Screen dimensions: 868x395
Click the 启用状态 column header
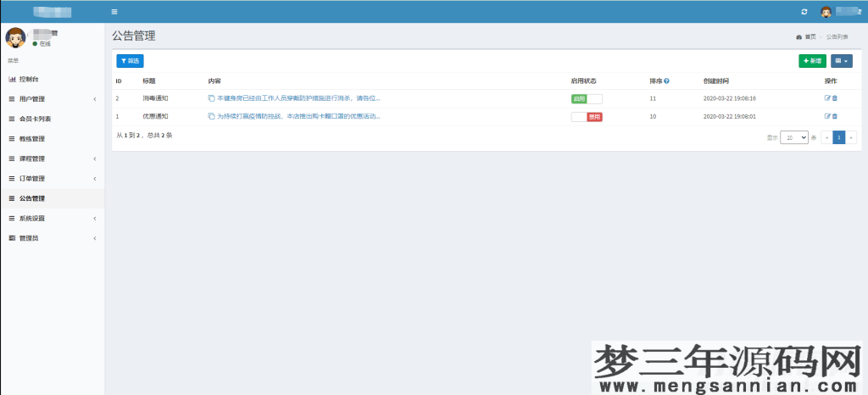[x=583, y=81]
